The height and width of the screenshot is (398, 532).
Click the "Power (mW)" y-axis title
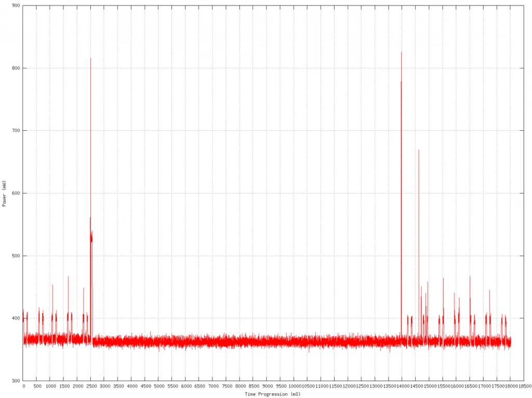(x=4, y=194)
